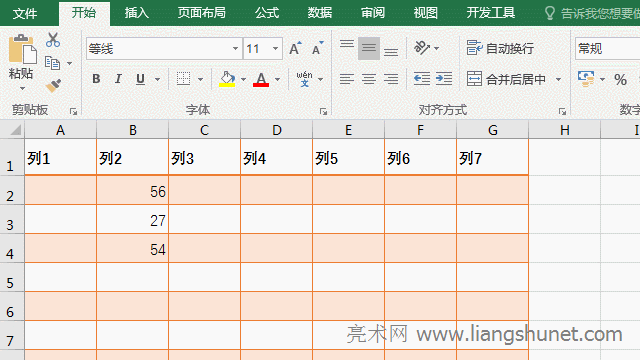
Task: Toggle Italic formatting
Action: point(118,79)
